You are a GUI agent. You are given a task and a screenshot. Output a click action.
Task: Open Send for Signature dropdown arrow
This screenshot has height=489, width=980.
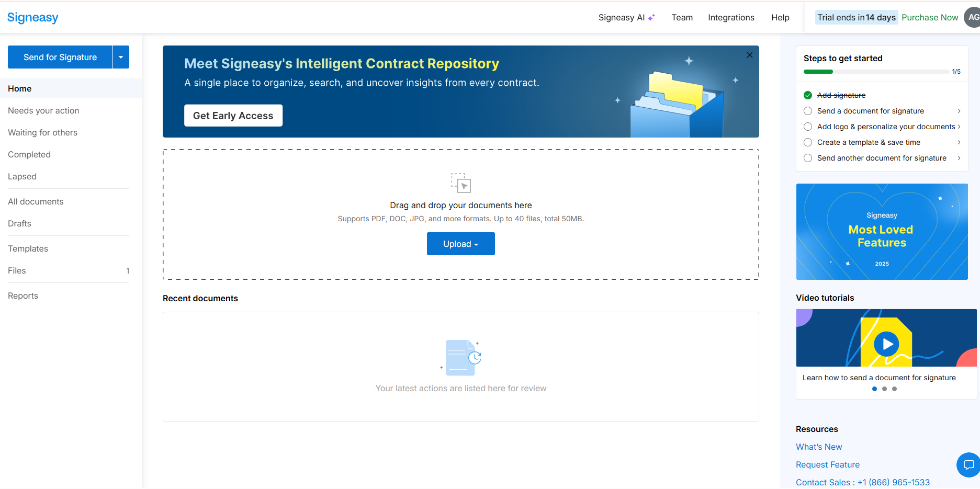[x=121, y=57]
